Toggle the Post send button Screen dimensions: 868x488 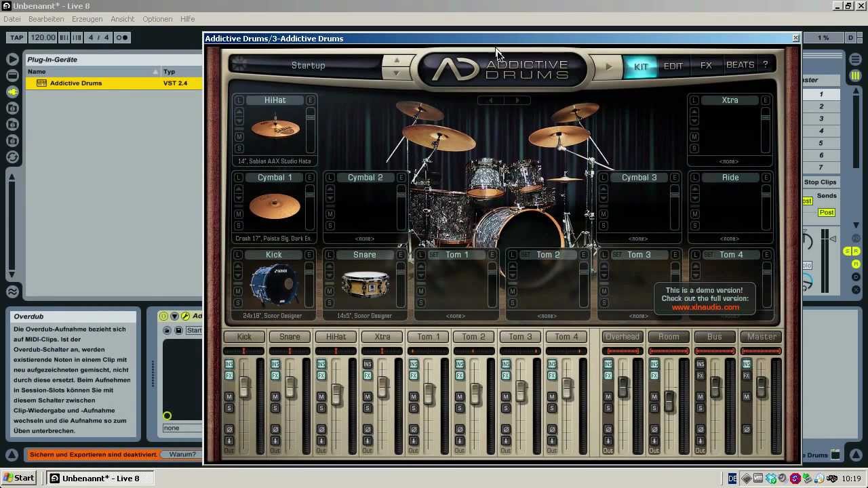tap(826, 212)
